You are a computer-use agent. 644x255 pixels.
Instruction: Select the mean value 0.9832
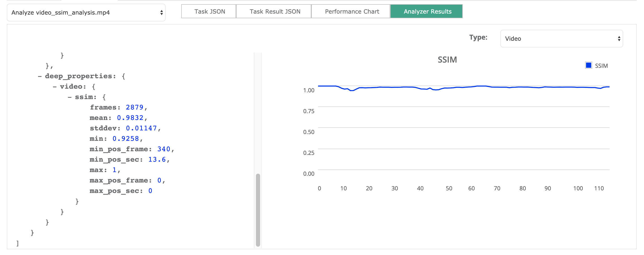[x=130, y=118]
